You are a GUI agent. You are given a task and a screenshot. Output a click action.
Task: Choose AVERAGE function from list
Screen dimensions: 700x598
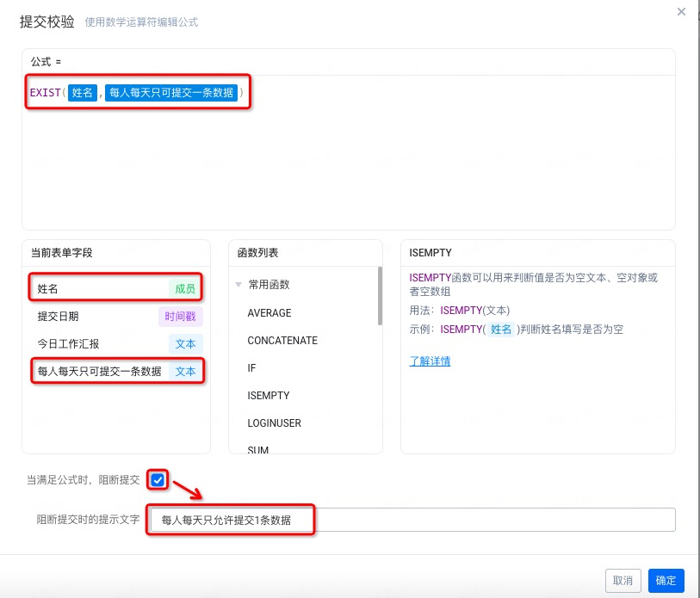(269, 313)
